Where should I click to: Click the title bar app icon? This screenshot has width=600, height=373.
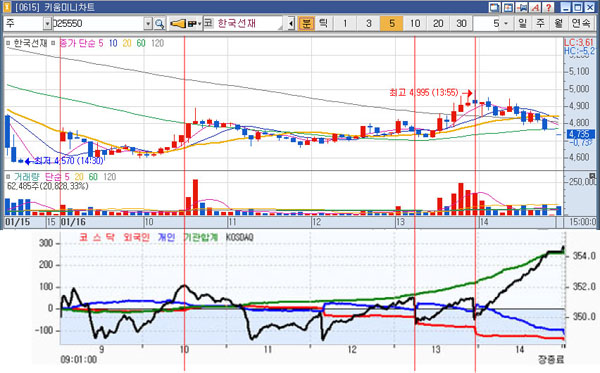pyautogui.click(x=7, y=7)
